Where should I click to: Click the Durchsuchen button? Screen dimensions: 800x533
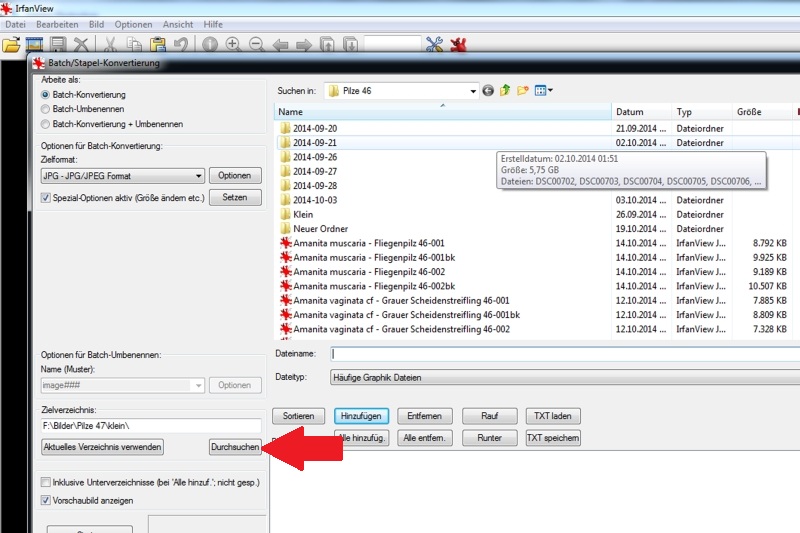pos(234,447)
